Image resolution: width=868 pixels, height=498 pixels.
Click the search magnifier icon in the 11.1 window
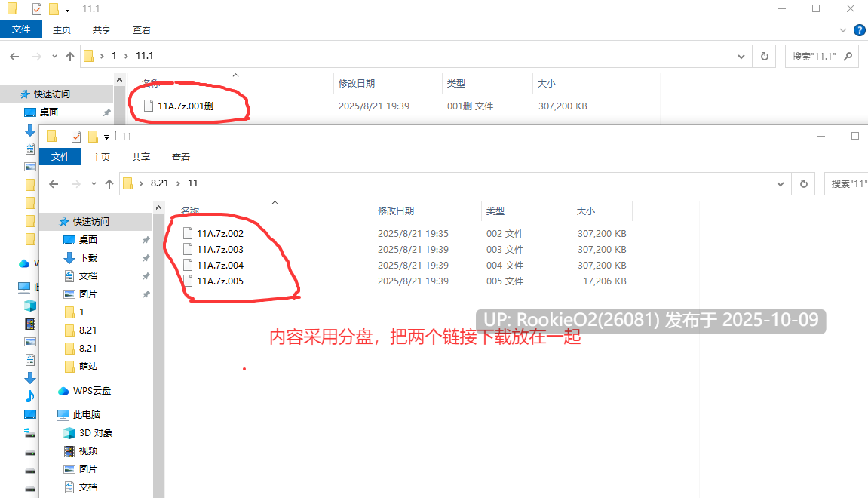pos(848,56)
